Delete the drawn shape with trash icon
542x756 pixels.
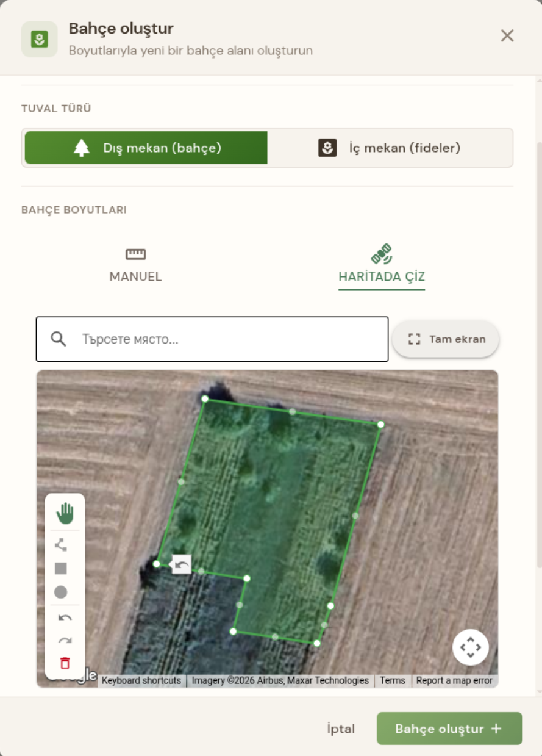65,663
